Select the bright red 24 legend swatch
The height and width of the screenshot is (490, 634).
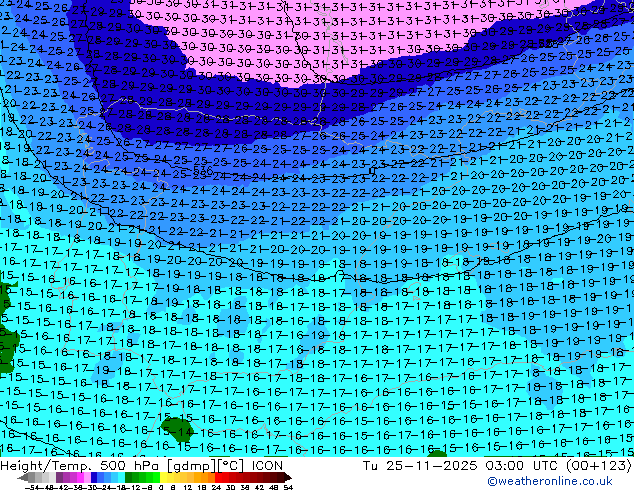pos(218,477)
